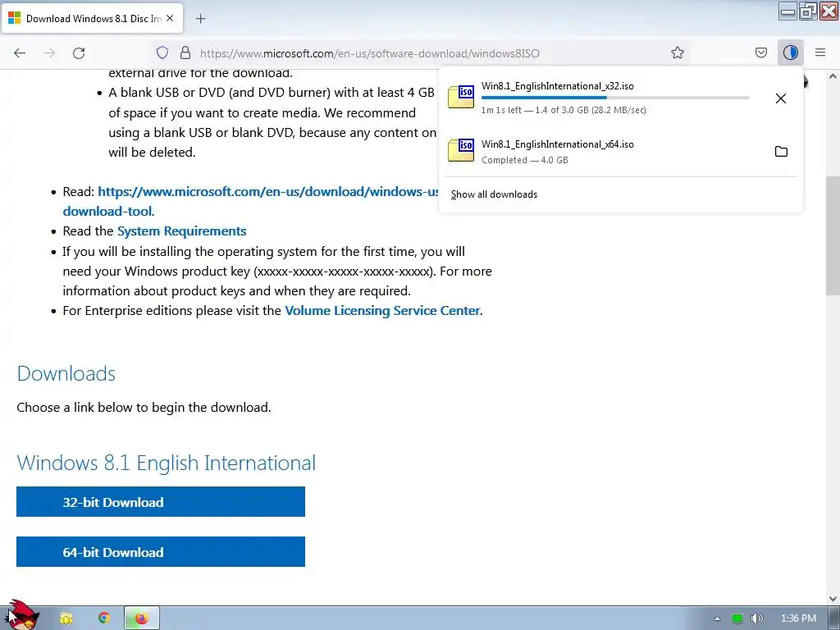
Task: Click the 'Completed — 4.0 GB' status text
Action: point(524,160)
